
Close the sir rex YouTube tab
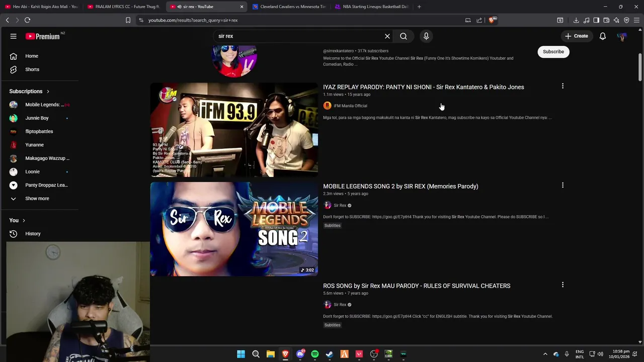click(242, 7)
